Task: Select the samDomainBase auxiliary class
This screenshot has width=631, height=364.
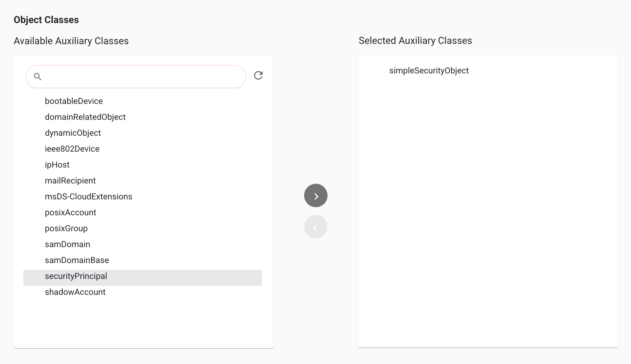Action: coord(77,260)
